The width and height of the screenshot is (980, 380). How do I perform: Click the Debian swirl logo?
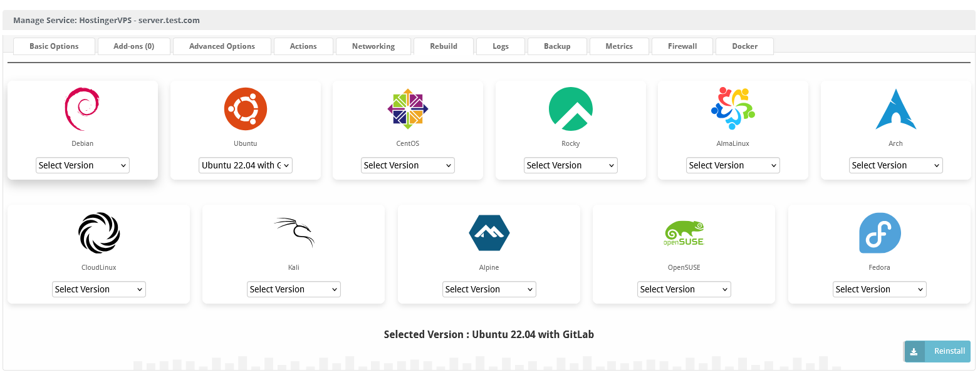(x=82, y=108)
